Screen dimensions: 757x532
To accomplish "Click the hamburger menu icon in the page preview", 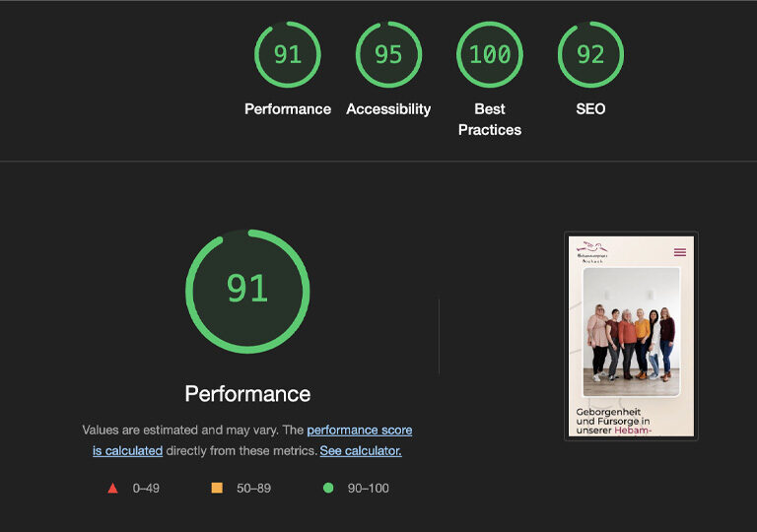I will [680, 253].
